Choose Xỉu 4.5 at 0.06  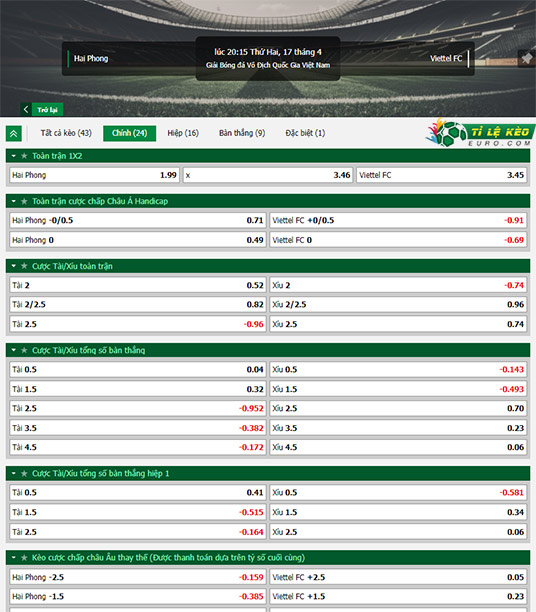pos(398,447)
